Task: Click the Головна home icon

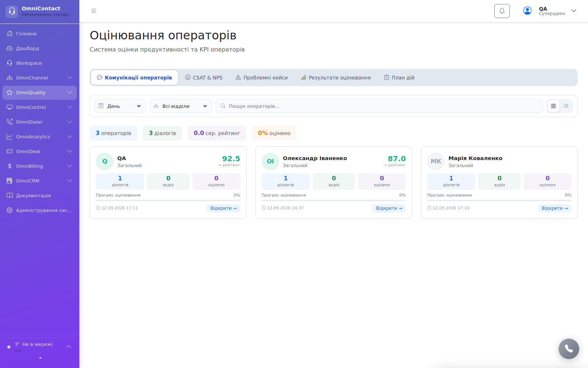Action: tap(10, 33)
